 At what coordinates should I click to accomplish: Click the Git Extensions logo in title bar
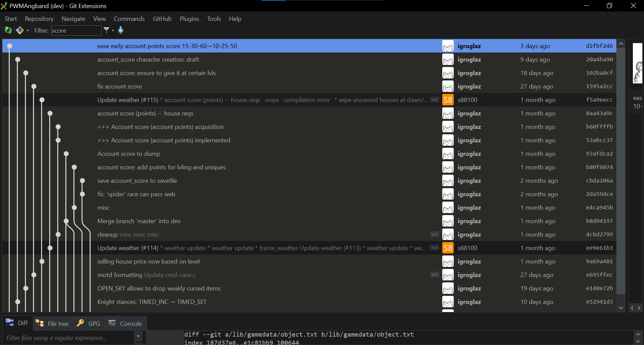(4, 6)
